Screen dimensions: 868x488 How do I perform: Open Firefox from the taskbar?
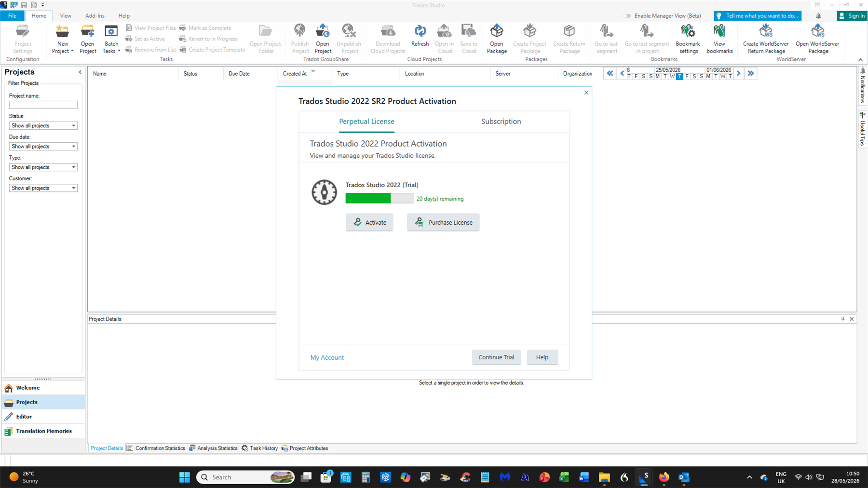coord(664,477)
